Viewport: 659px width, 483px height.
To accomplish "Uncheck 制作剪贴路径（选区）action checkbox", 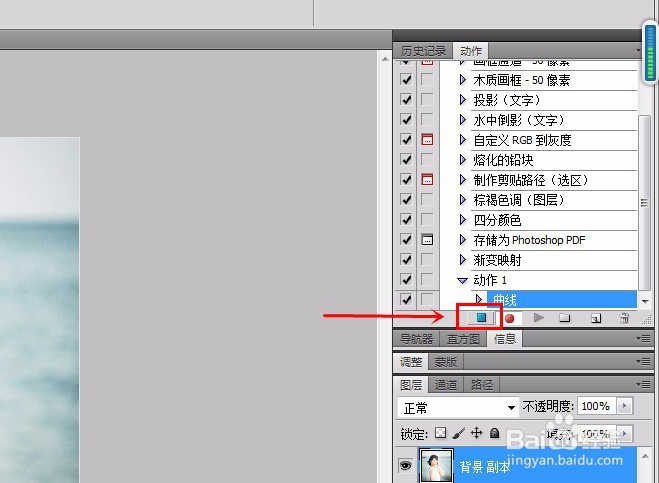I will point(406,180).
